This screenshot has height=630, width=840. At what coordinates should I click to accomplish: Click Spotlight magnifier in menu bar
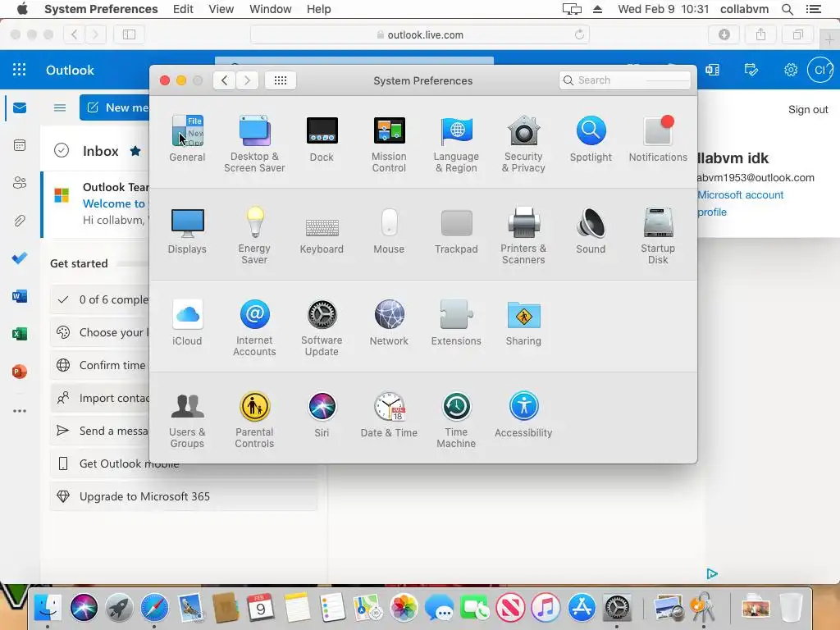point(787,9)
